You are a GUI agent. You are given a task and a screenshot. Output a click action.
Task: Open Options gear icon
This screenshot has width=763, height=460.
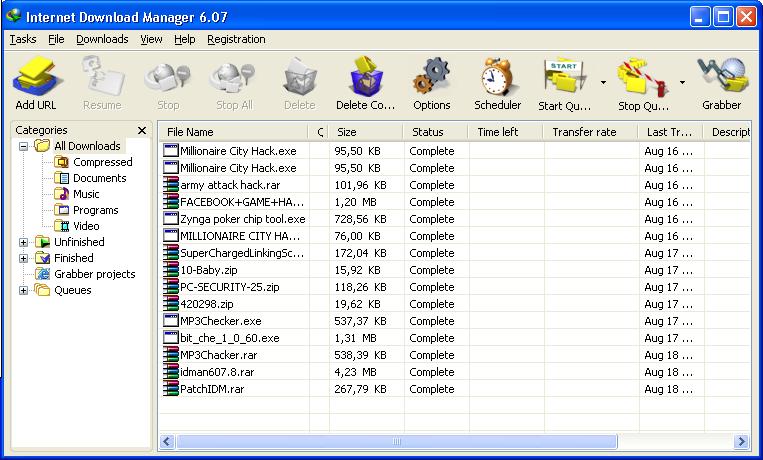coord(432,76)
